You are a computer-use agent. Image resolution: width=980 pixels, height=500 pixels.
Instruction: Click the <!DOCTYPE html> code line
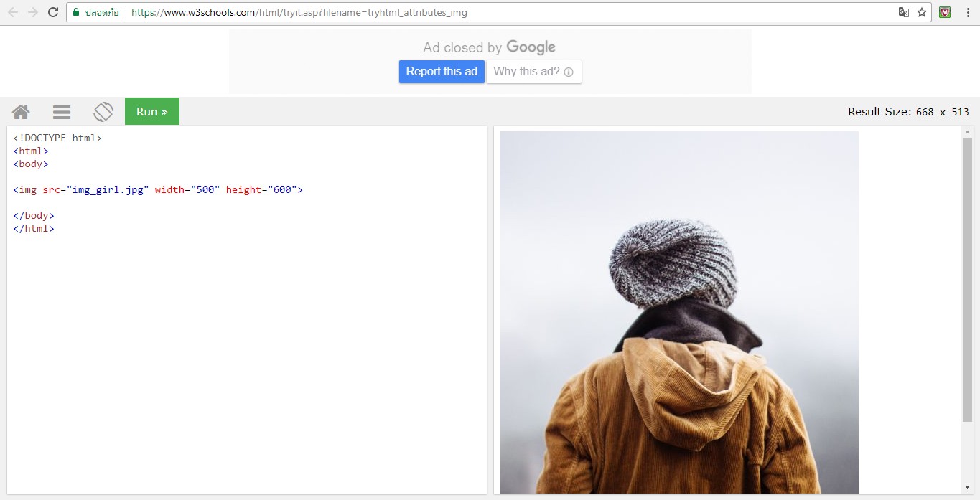tap(57, 138)
